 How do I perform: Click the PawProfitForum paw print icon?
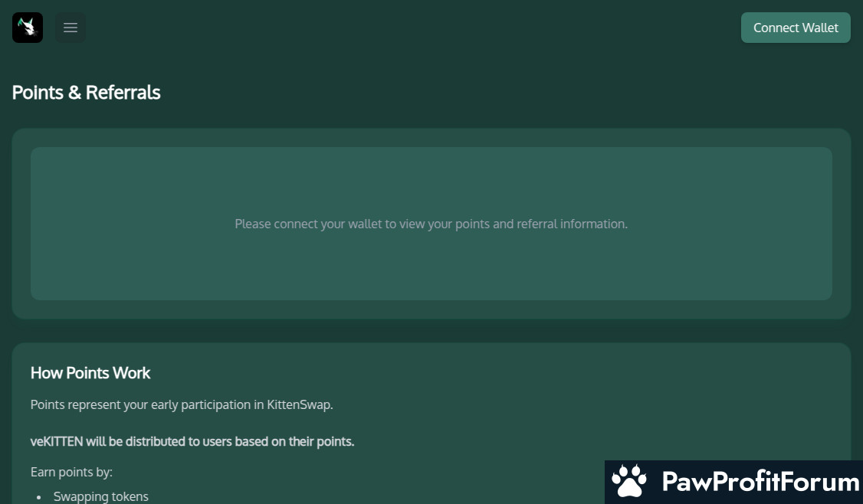pos(630,482)
